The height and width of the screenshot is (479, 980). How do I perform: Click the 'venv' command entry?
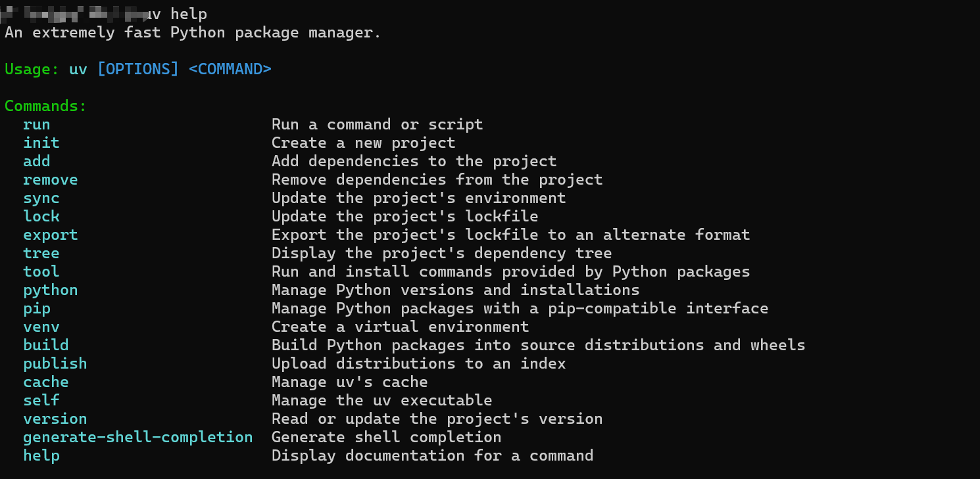(41, 327)
